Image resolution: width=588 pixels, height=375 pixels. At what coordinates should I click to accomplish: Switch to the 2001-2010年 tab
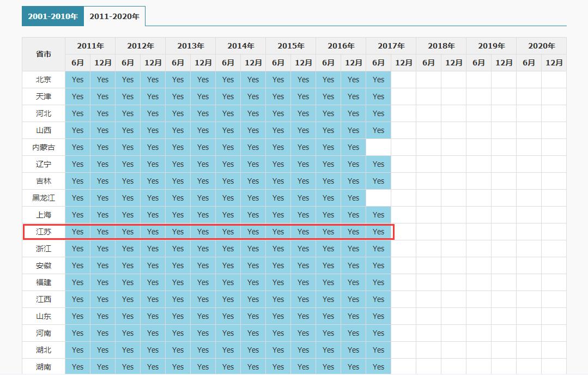coord(53,16)
